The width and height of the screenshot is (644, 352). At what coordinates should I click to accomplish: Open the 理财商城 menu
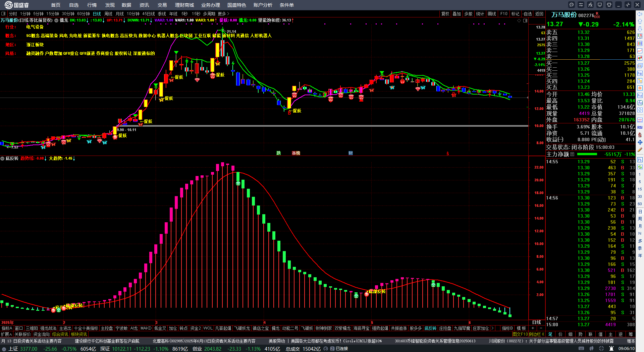184,5
